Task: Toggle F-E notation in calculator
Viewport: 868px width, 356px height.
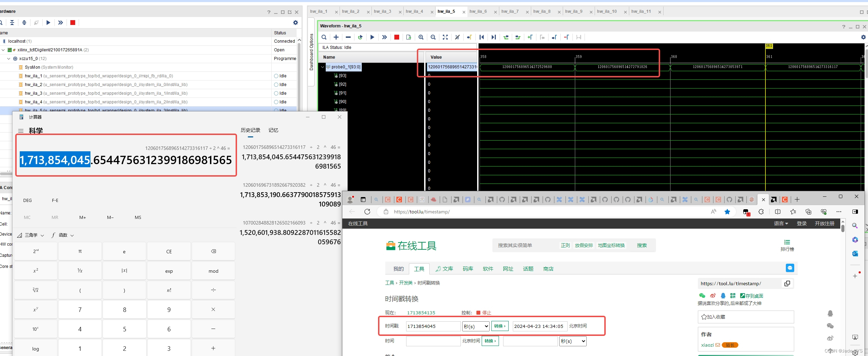Action: point(55,200)
